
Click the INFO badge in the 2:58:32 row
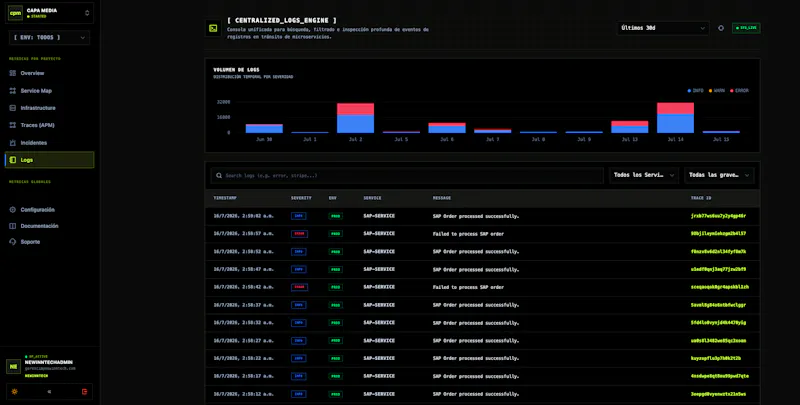(x=298, y=323)
